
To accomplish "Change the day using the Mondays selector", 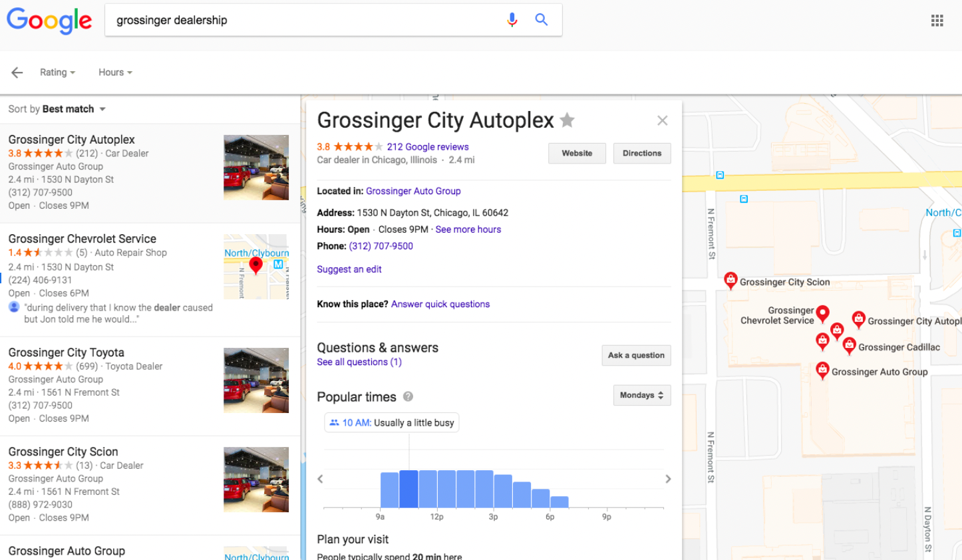I will coord(641,395).
